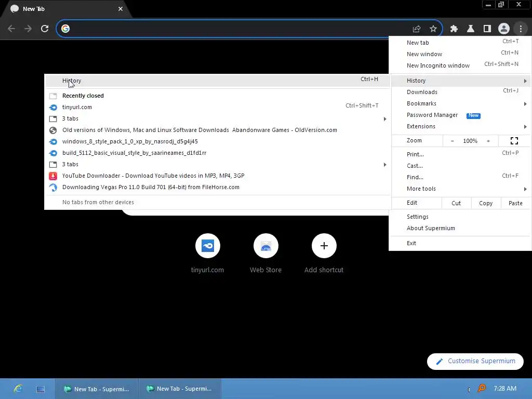Click the browser back arrow
Screen dimensions: 532x399
coord(11,29)
